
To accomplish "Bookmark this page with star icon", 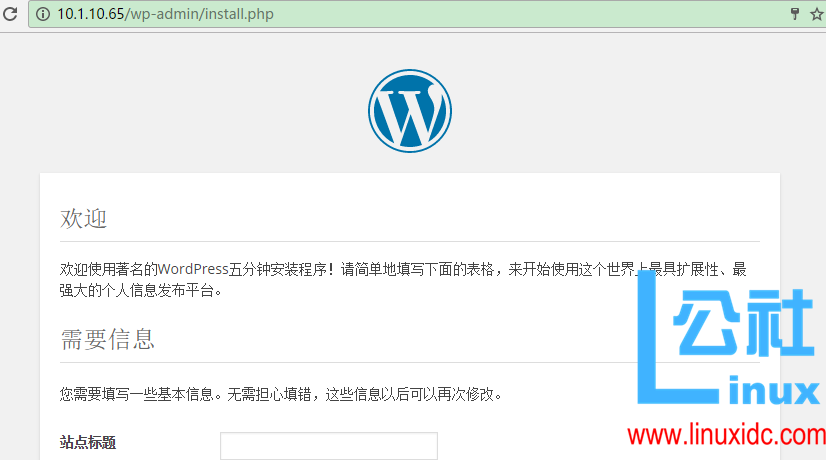I will [817, 14].
